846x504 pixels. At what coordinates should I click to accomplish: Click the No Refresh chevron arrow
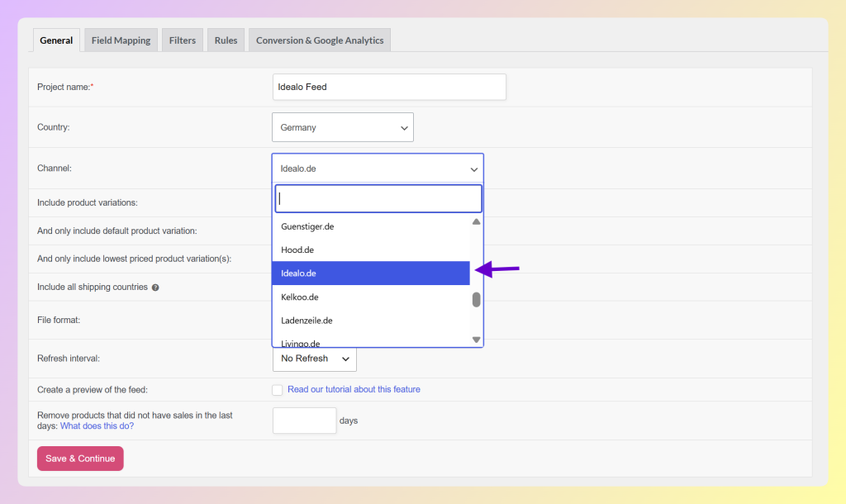click(x=345, y=359)
